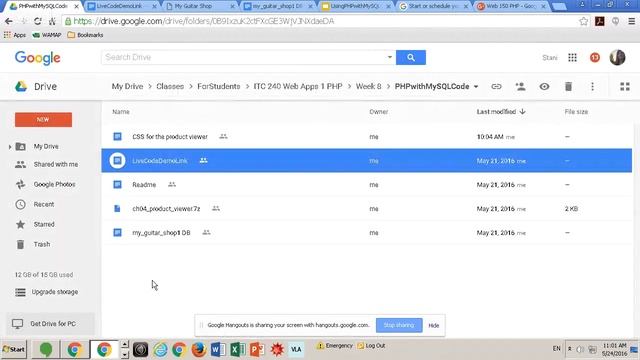Toggle Last modified sort arrow
This screenshot has width=640, height=360.
[522, 111]
